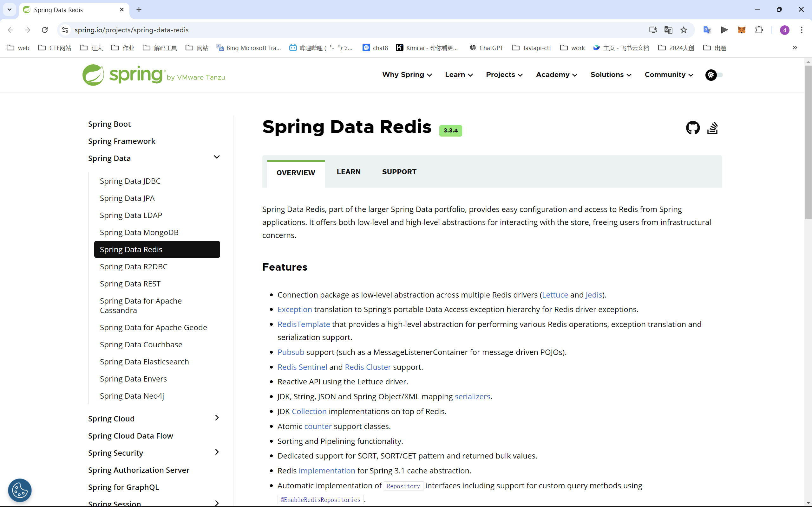
Task: Click the Google Translate toolbar icon
Action: pyautogui.click(x=707, y=30)
